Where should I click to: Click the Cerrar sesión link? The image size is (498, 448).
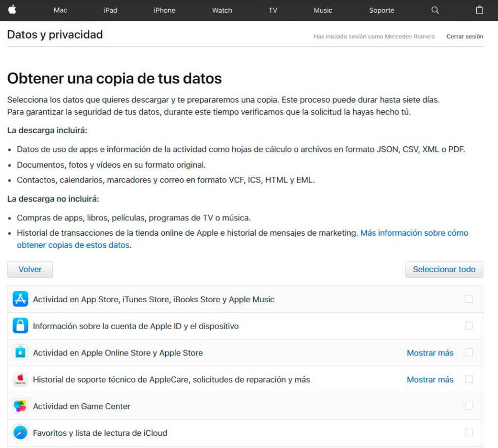point(464,36)
